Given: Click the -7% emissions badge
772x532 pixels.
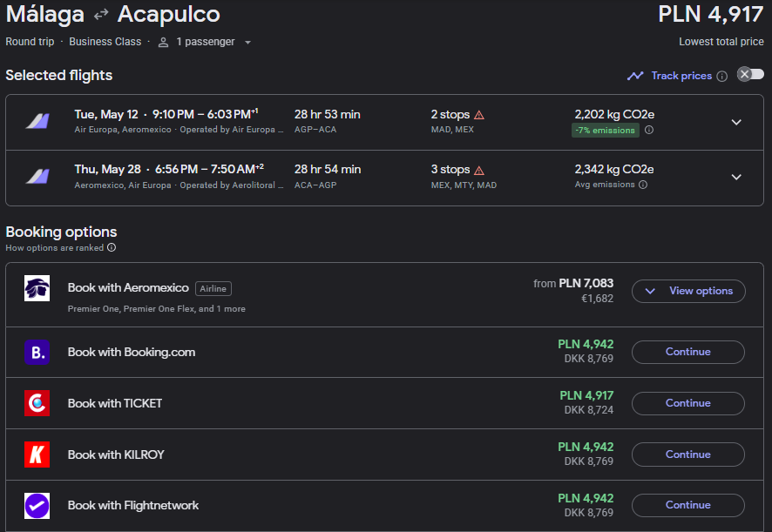Looking at the screenshot, I should (x=605, y=131).
